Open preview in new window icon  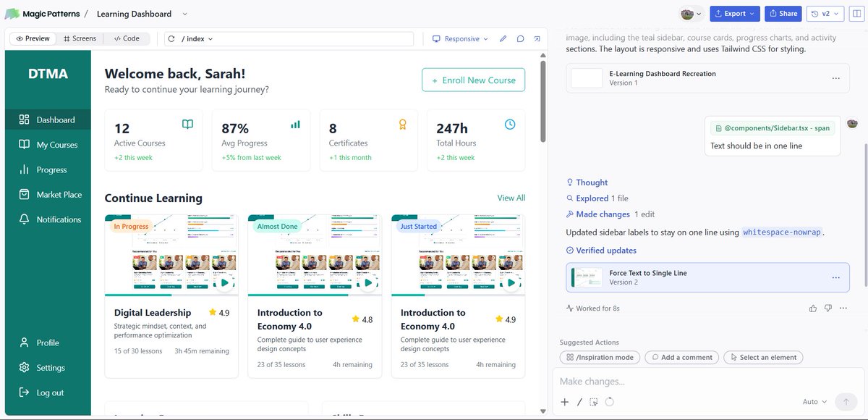[537, 38]
